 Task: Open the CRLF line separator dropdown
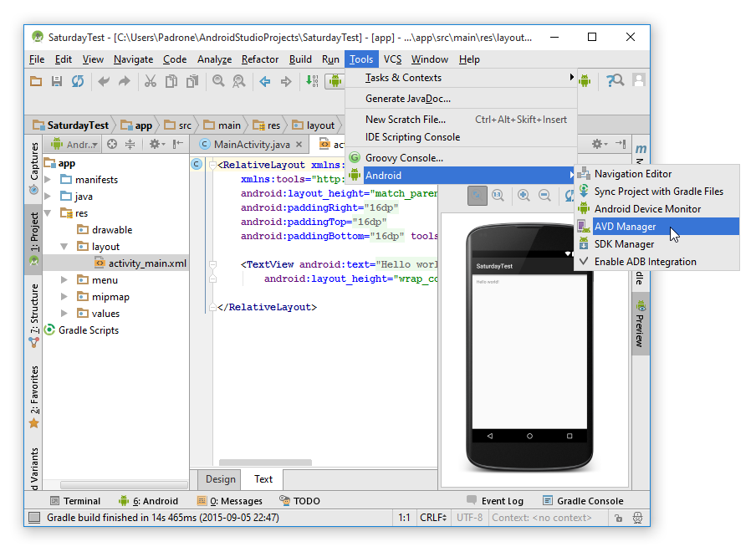[x=433, y=518]
